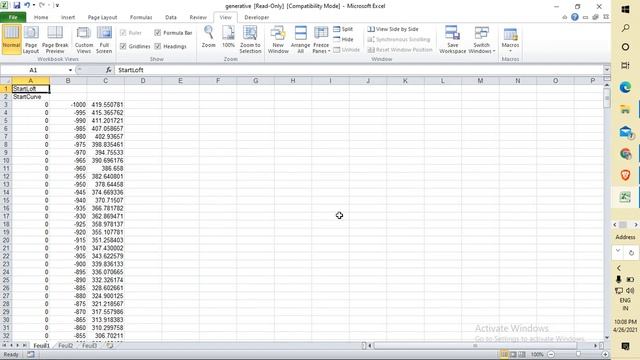
Task: Click the horizontal scrollbar thumb
Action: (475, 346)
